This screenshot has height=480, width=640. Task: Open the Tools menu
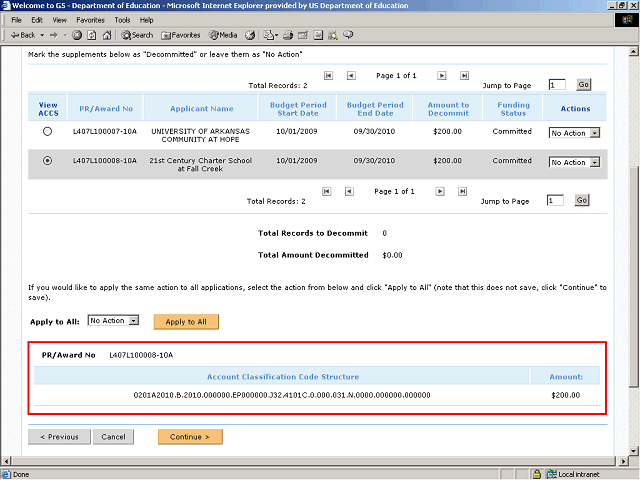122,20
